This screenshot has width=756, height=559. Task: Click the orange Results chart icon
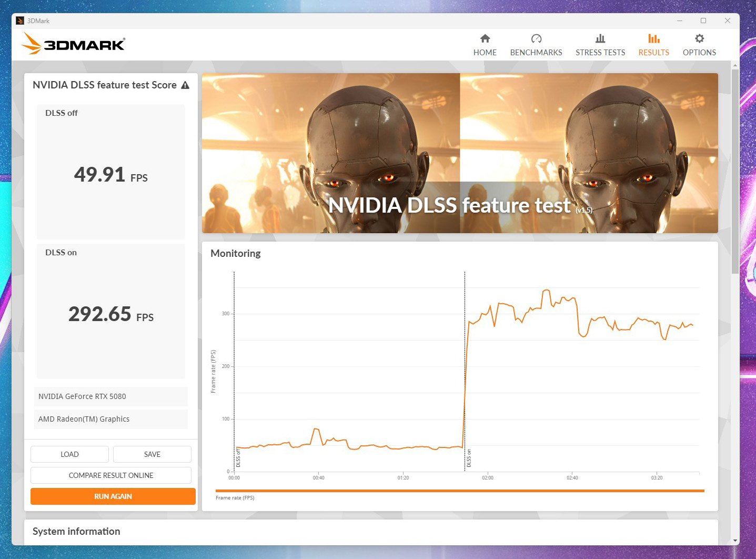point(653,38)
